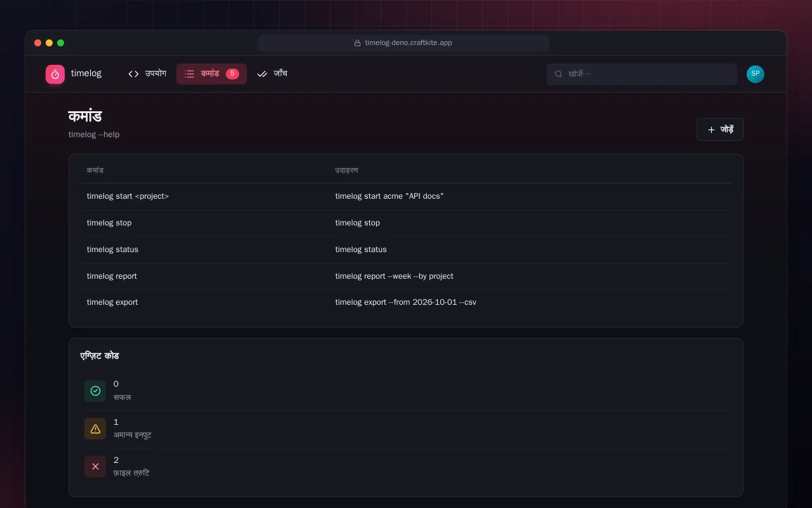Click the timelog-deno.craftkite.app address bar

(x=403, y=43)
